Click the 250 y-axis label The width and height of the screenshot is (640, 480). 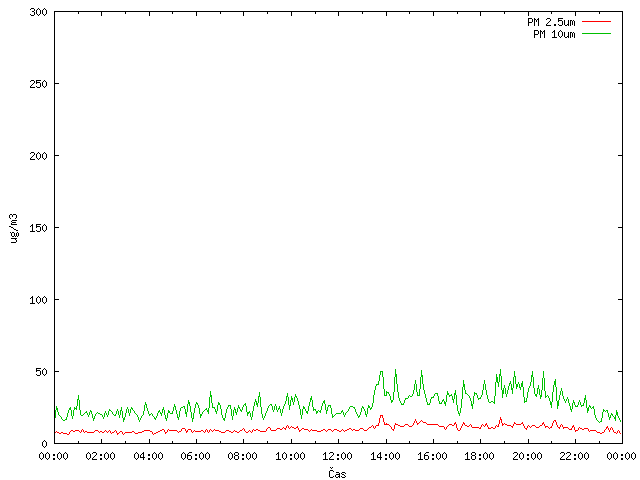coord(38,84)
